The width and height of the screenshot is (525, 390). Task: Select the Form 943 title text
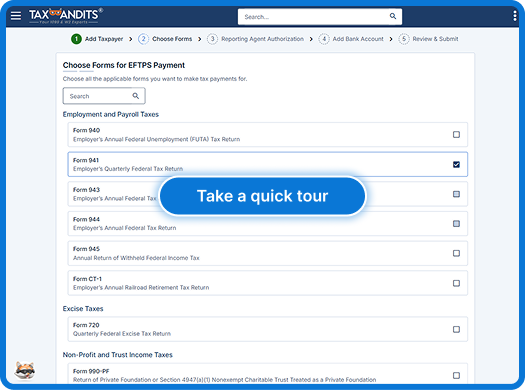point(86,190)
